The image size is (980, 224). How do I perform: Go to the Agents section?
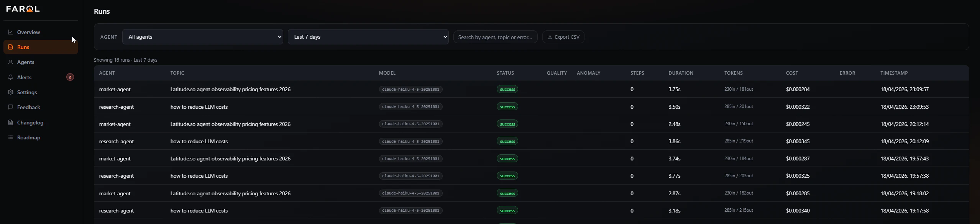coord(41,62)
